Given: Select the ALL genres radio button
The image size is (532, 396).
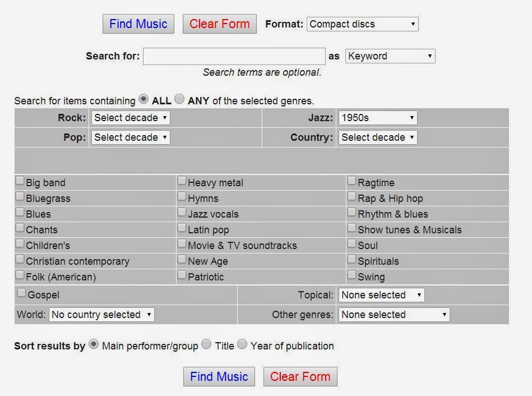Looking at the screenshot, I should (144, 99).
